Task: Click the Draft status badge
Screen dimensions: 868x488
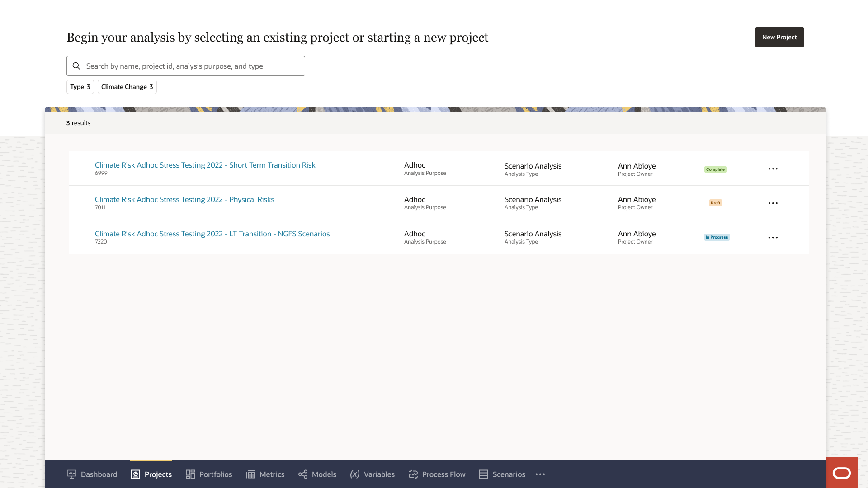Action: (x=715, y=203)
